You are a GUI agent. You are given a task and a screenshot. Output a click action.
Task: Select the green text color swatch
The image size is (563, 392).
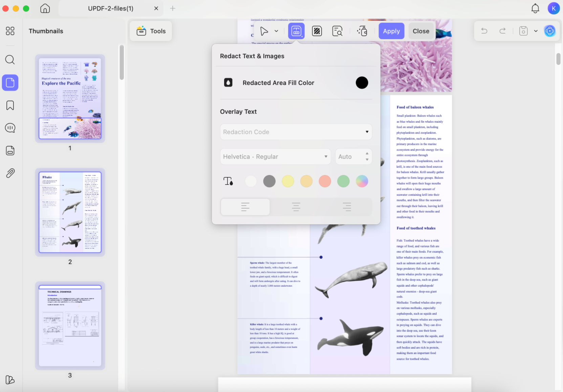[x=343, y=181]
